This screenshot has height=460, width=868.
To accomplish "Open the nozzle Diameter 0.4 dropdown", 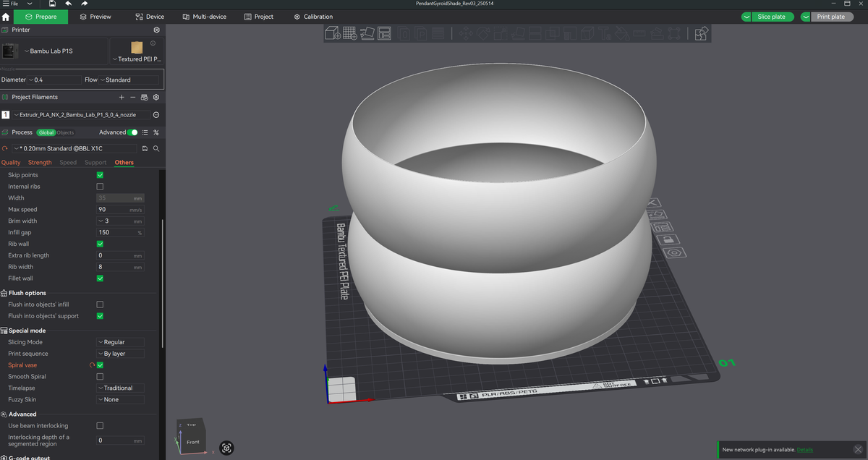I will [55, 80].
